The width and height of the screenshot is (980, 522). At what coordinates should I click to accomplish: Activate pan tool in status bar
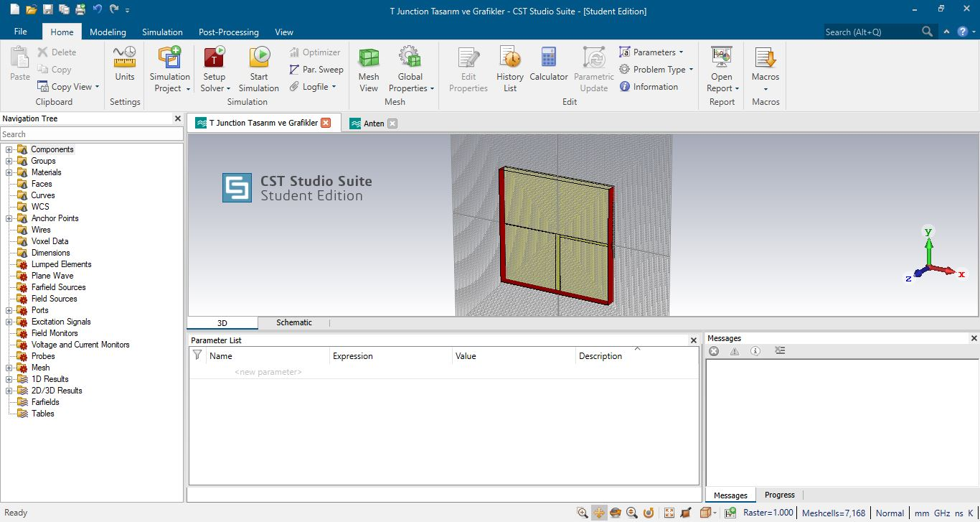pyautogui.click(x=599, y=513)
